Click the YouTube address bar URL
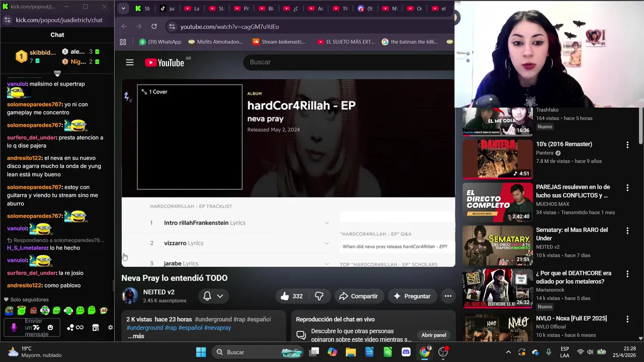This screenshot has height=362, width=644. coord(229,27)
